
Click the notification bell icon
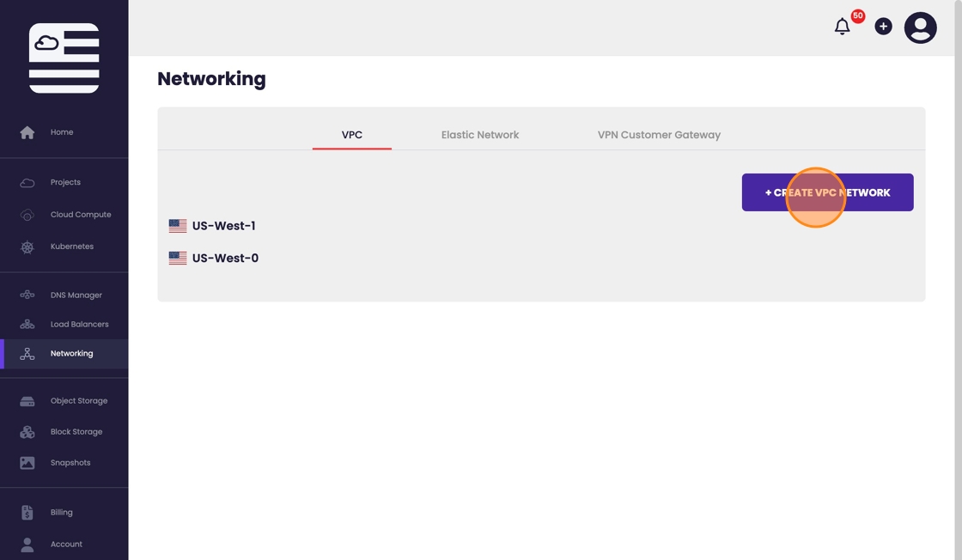click(x=842, y=27)
